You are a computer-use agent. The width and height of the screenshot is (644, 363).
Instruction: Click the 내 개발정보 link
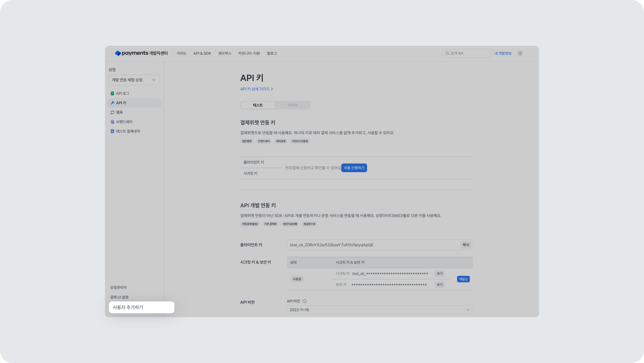[503, 53]
